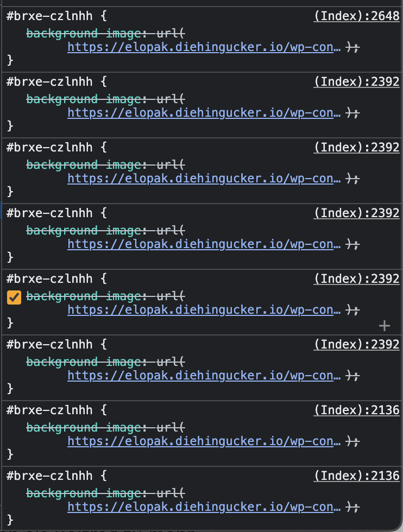Edit the #brxe-czlnhh selector of the (Index):2648 rule
The width and height of the screenshot is (403, 532).
[x=49, y=16]
